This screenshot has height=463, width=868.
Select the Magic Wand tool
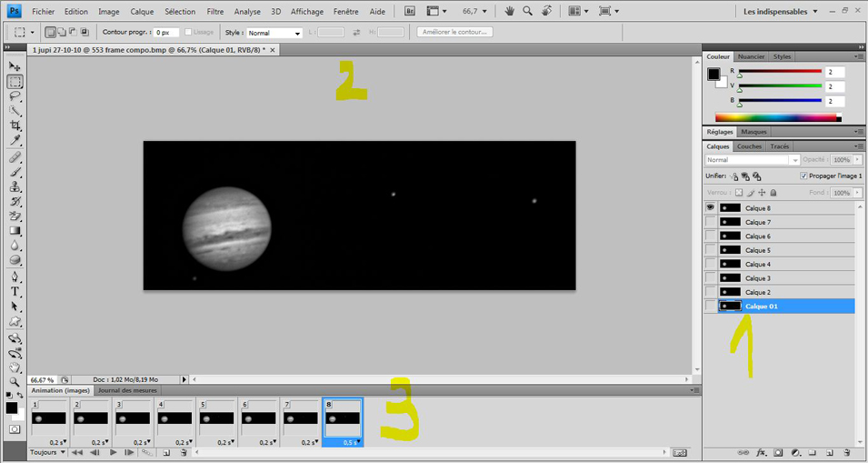tap(15, 111)
